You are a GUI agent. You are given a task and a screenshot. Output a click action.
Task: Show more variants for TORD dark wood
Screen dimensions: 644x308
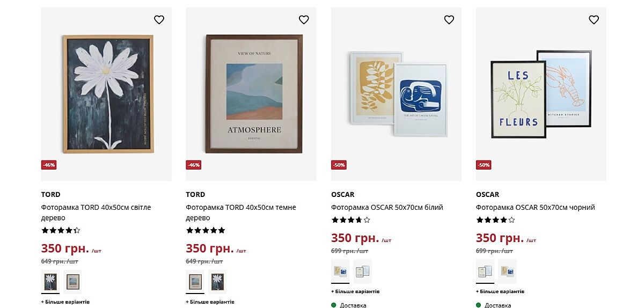tap(210, 302)
